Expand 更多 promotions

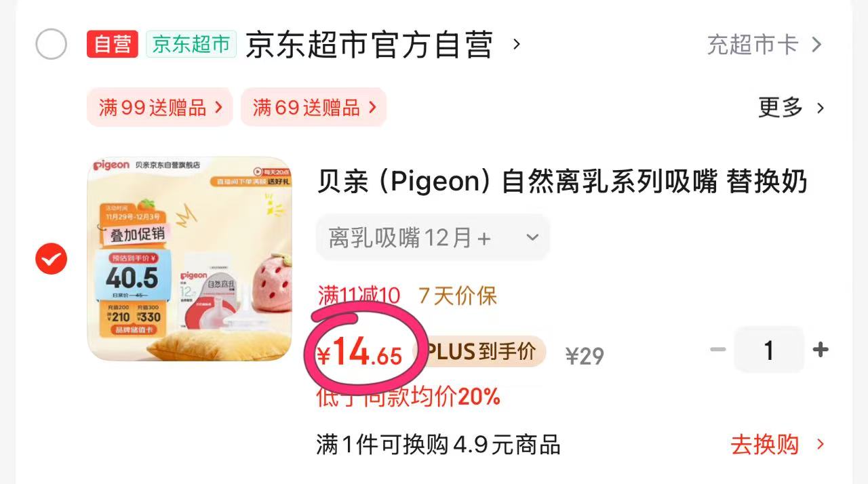[791, 107]
